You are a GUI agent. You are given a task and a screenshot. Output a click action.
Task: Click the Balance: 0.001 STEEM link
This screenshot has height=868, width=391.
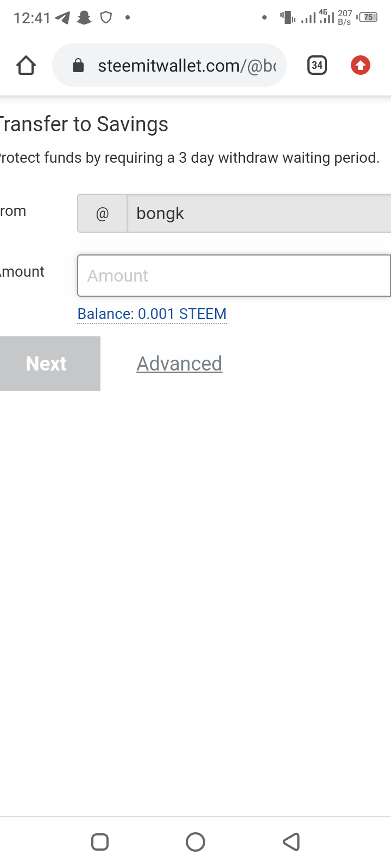coord(152,314)
